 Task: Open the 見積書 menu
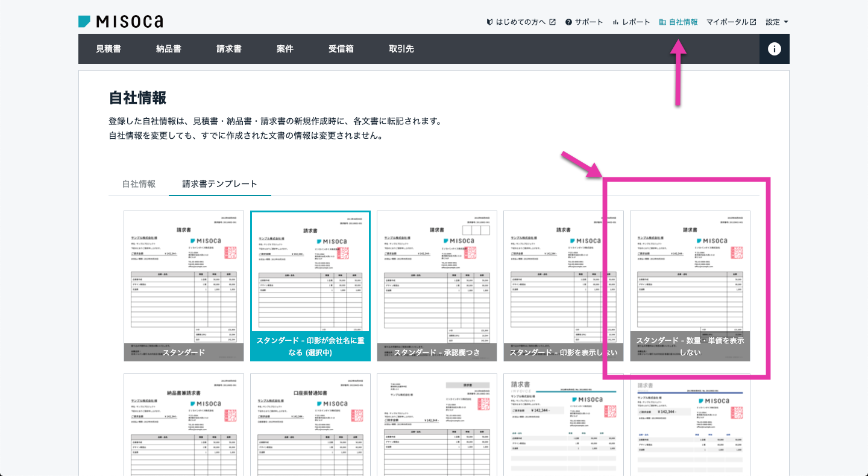coord(108,49)
